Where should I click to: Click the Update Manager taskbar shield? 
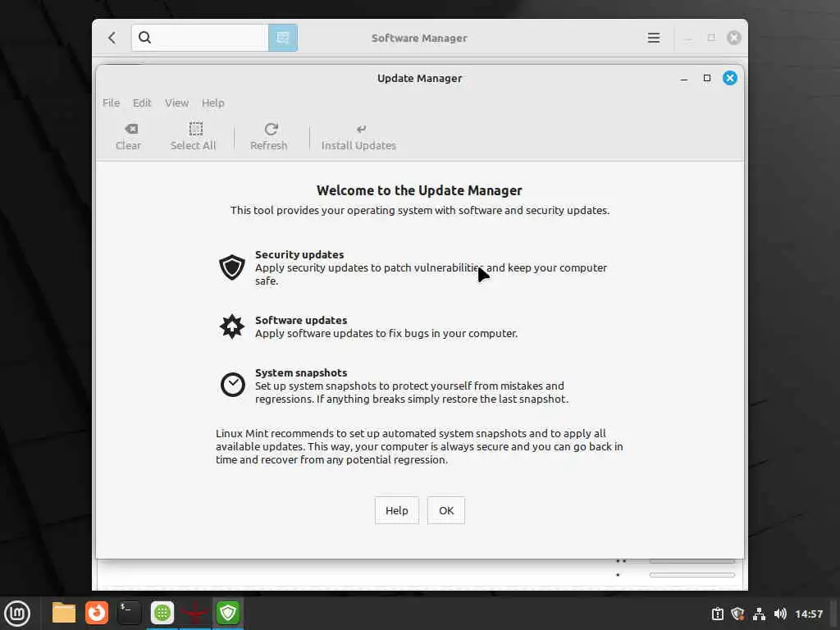tap(228, 613)
